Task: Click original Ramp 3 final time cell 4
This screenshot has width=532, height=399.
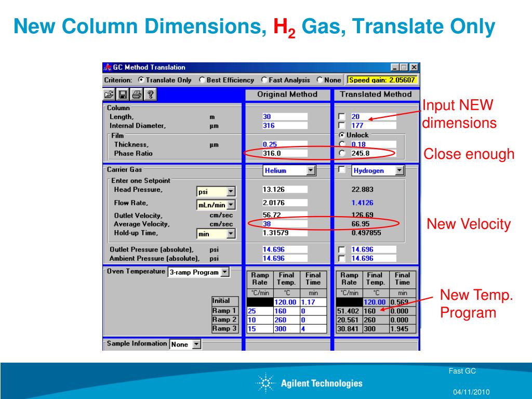Action: point(313,328)
